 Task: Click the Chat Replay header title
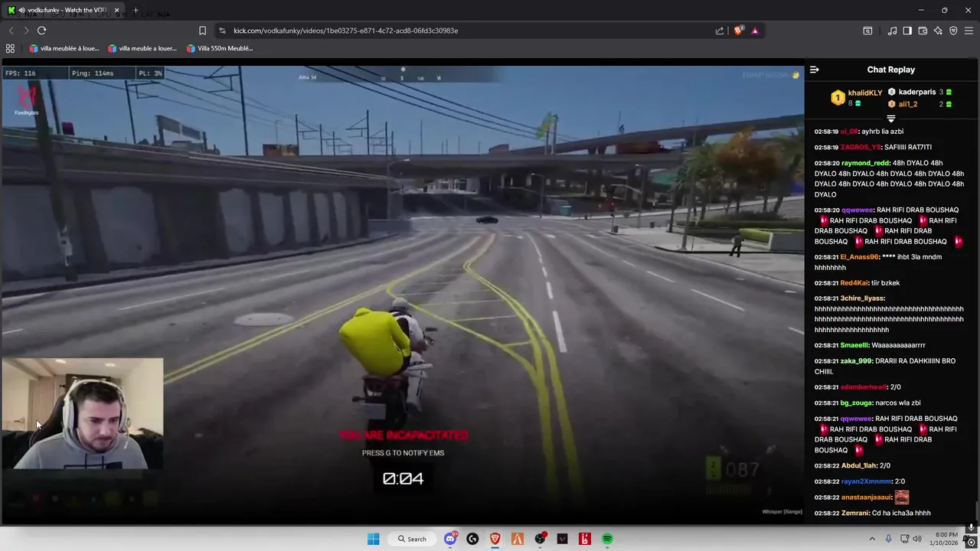pyautogui.click(x=891, y=70)
